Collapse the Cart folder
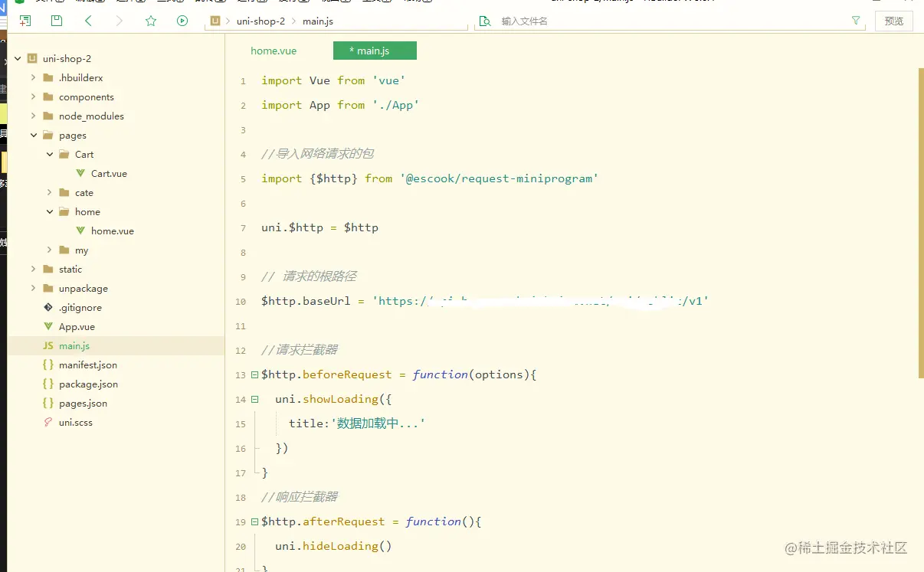Viewport: 924px width, 572px height. (x=50, y=154)
